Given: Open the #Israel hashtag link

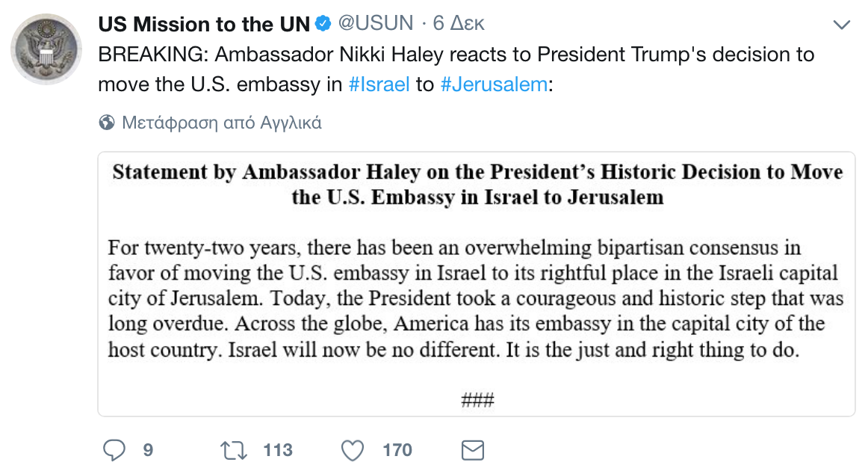Looking at the screenshot, I should [x=379, y=84].
